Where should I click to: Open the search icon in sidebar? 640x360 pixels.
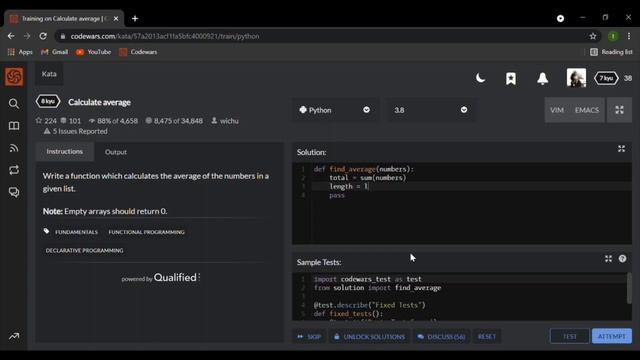14,104
